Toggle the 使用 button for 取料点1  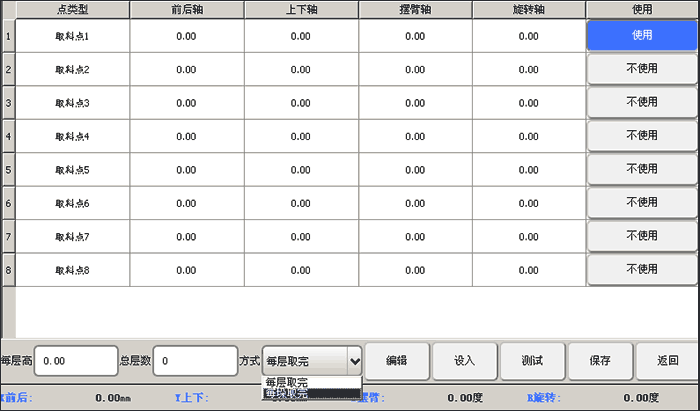coord(641,36)
